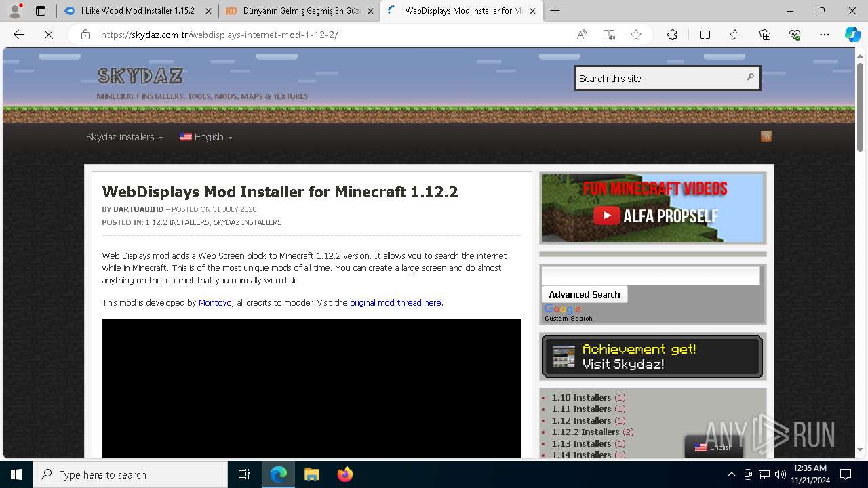Show hidden system tray icons
Viewport: 868px width, 488px height.
click(x=731, y=474)
